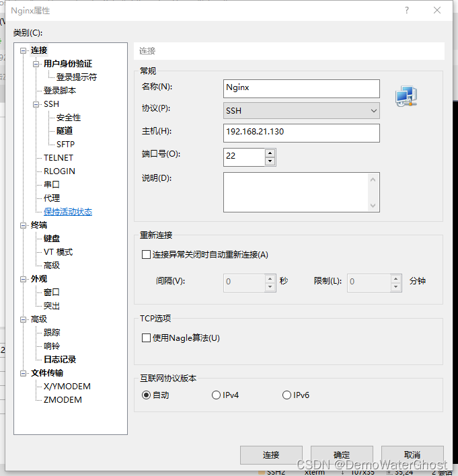Image resolution: width=458 pixels, height=476 pixels.
Task: Select 安全性 under SSH
Action: [69, 118]
